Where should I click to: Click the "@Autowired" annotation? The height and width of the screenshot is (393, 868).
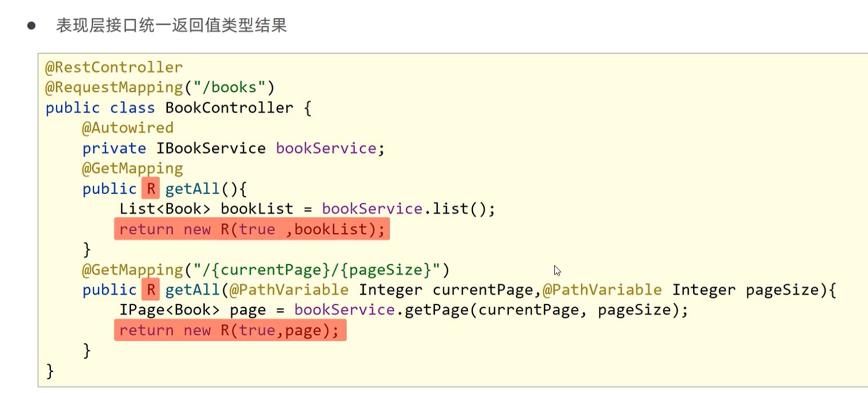pyautogui.click(x=128, y=128)
